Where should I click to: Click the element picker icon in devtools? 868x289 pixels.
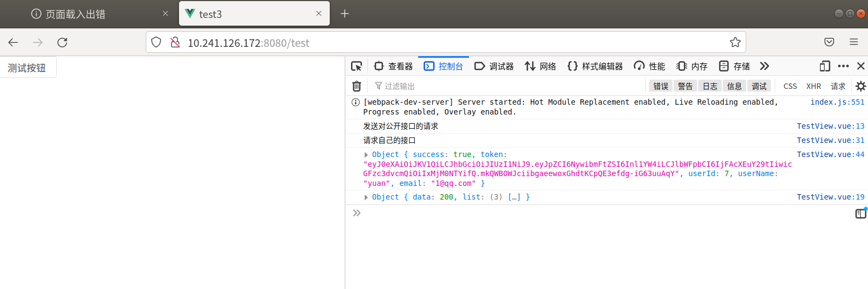click(356, 66)
